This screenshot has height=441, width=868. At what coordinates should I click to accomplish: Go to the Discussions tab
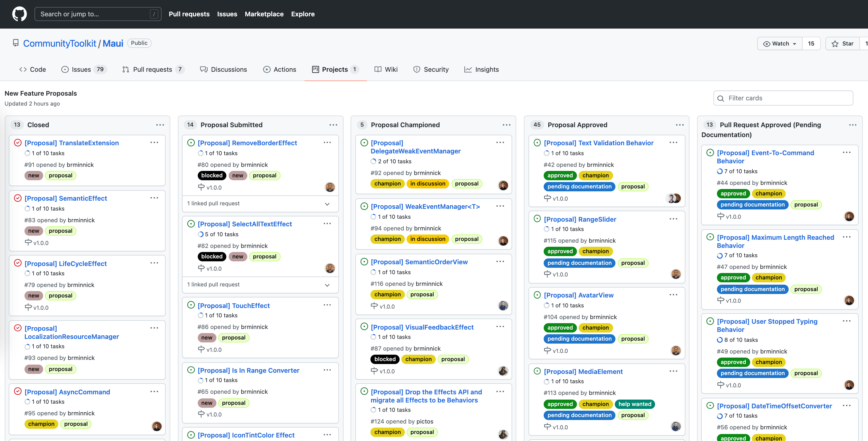coord(223,69)
